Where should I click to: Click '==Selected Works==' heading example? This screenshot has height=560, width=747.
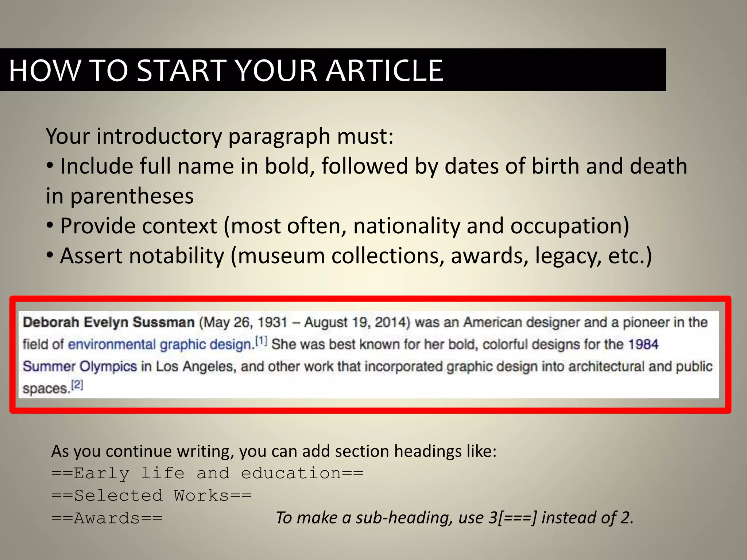[152, 495]
